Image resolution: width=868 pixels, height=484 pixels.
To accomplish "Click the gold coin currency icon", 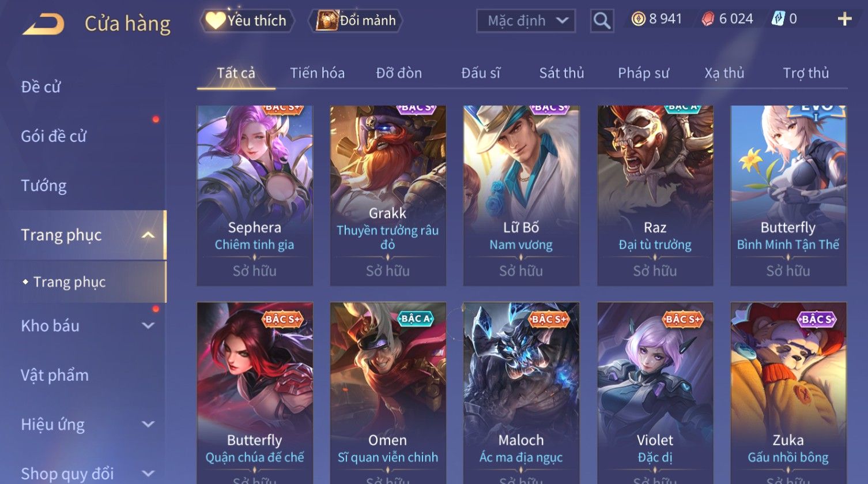I will click(x=638, y=19).
